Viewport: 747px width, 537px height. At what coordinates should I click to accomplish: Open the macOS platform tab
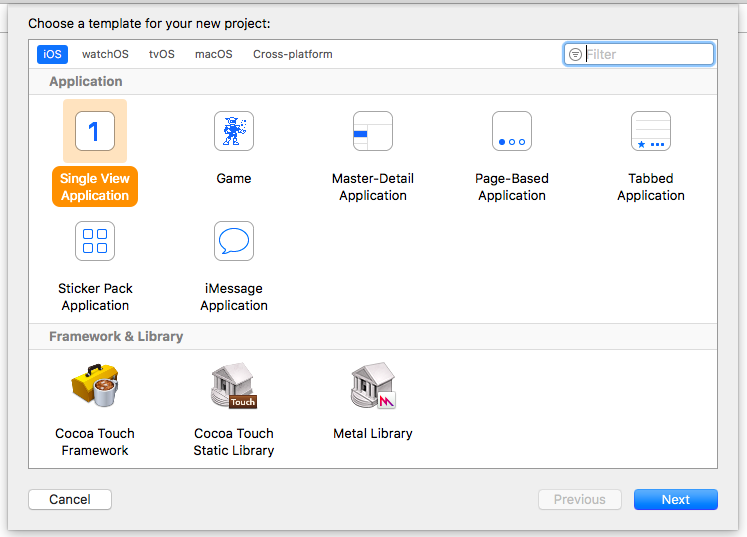tap(214, 54)
